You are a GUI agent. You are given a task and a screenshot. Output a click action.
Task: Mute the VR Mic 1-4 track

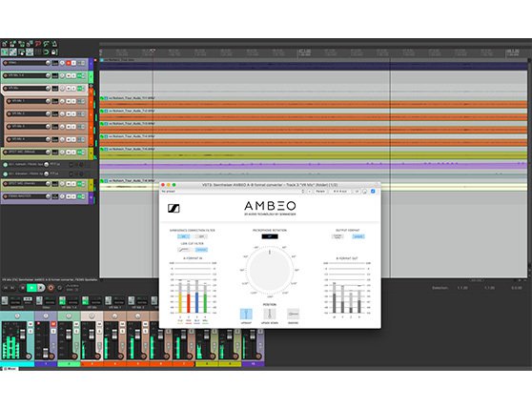[69, 75]
